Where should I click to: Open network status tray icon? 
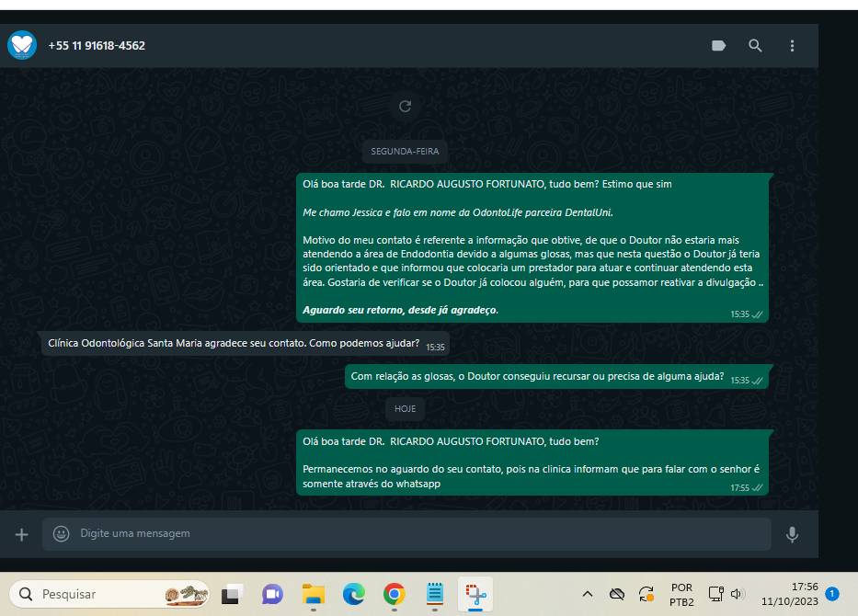click(x=715, y=594)
